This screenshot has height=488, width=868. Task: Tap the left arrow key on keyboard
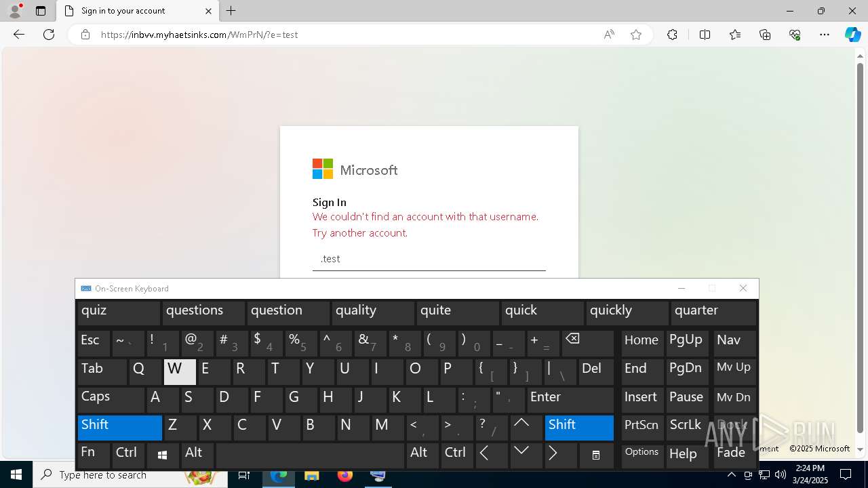(491, 455)
